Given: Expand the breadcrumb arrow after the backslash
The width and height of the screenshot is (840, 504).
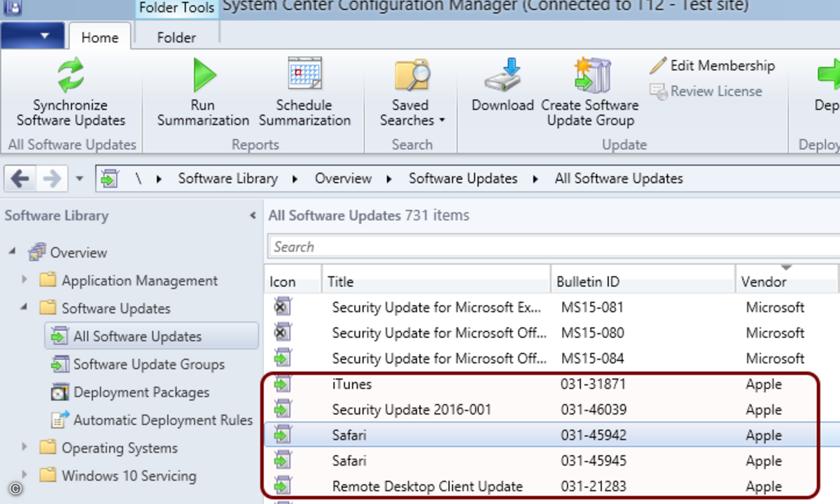Looking at the screenshot, I should pos(160,178).
